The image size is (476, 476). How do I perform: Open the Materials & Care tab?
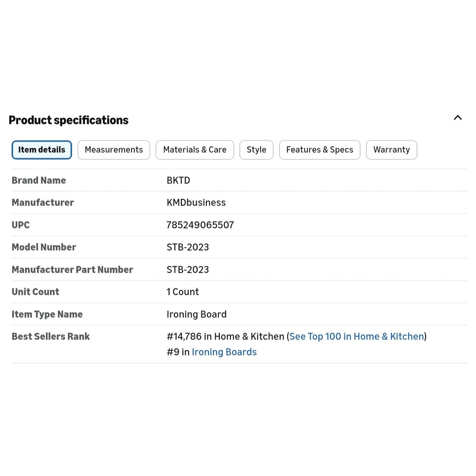click(195, 150)
